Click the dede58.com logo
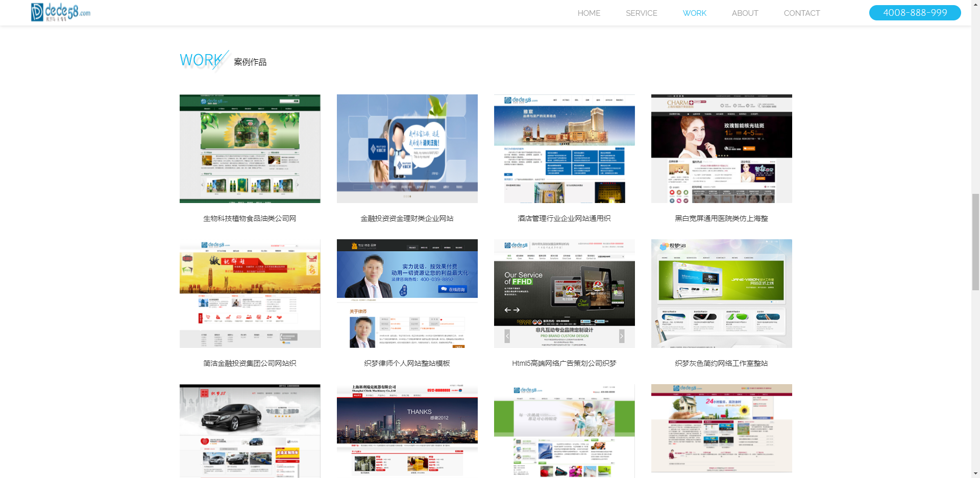Screen dimensions: 980x478 coord(61,12)
